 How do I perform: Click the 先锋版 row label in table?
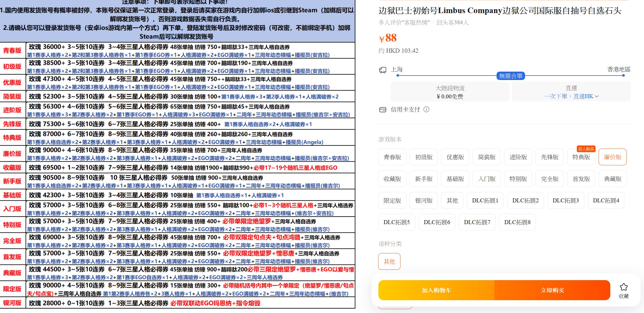pyautogui.click(x=12, y=124)
